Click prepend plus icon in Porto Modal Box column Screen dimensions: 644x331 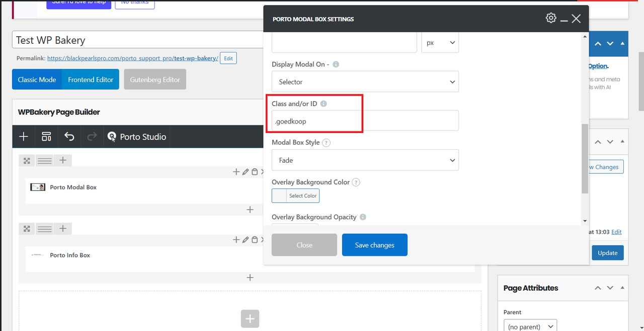click(x=236, y=172)
